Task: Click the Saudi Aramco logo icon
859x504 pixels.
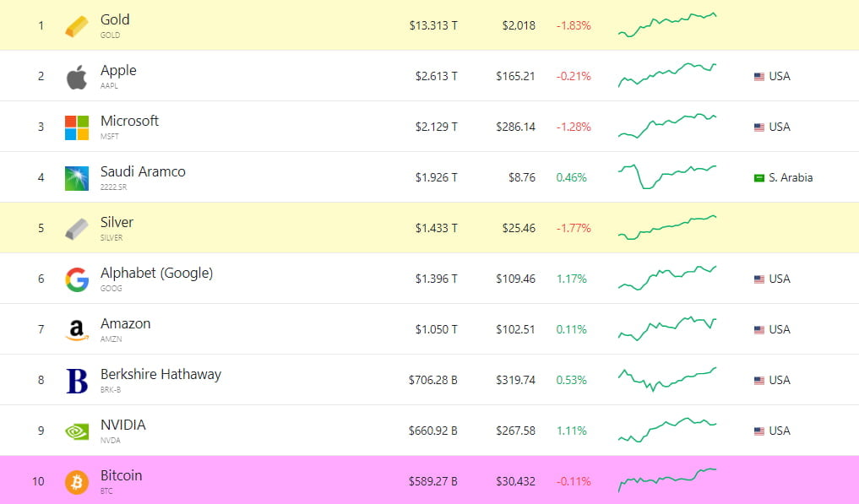Action: point(77,178)
